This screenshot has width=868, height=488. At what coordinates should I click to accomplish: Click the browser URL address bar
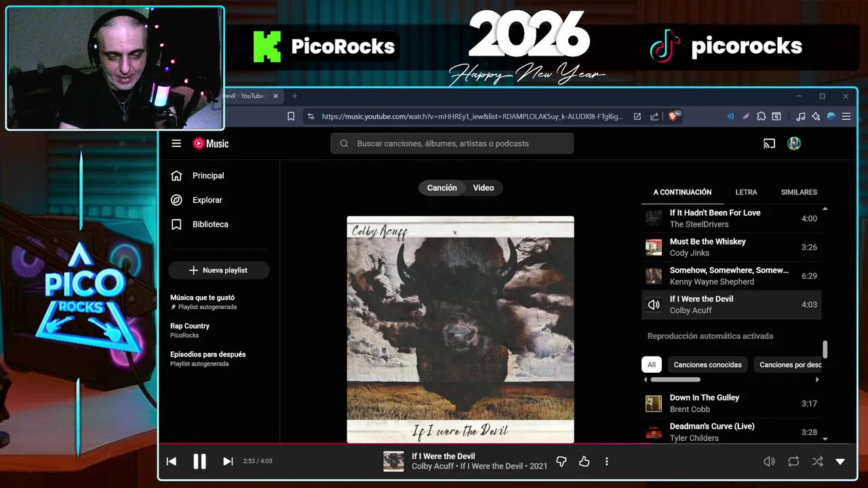point(472,117)
